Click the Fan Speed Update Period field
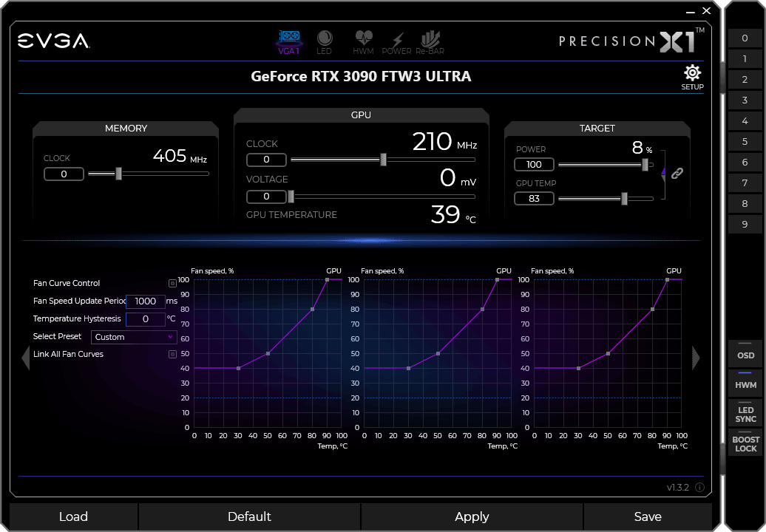 coord(145,301)
